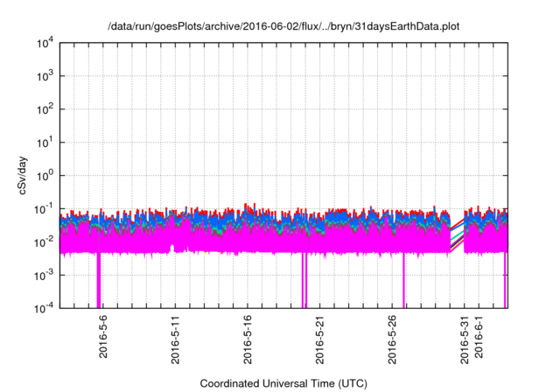Screen dimensions: 560x392
Task: Click the interpolated data gap lines before 2016-5-31
Action: tap(457, 234)
